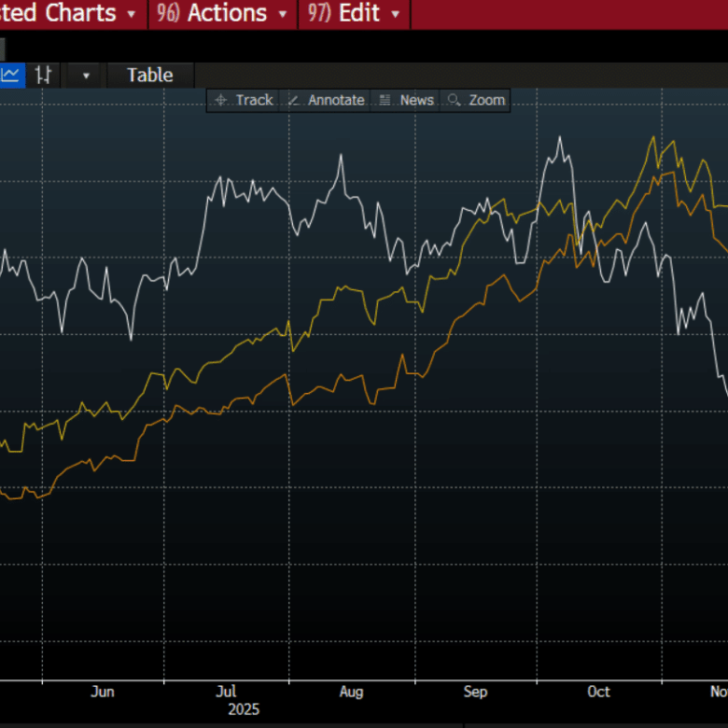
Task: Select the Zoom magnifier tool
Action: [476, 100]
